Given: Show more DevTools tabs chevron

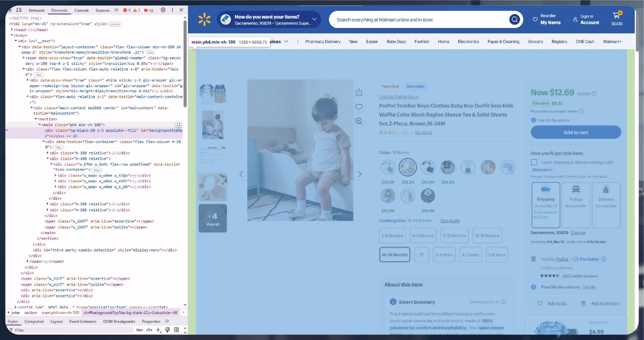Looking at the screenshot, I should pos(116,10).
